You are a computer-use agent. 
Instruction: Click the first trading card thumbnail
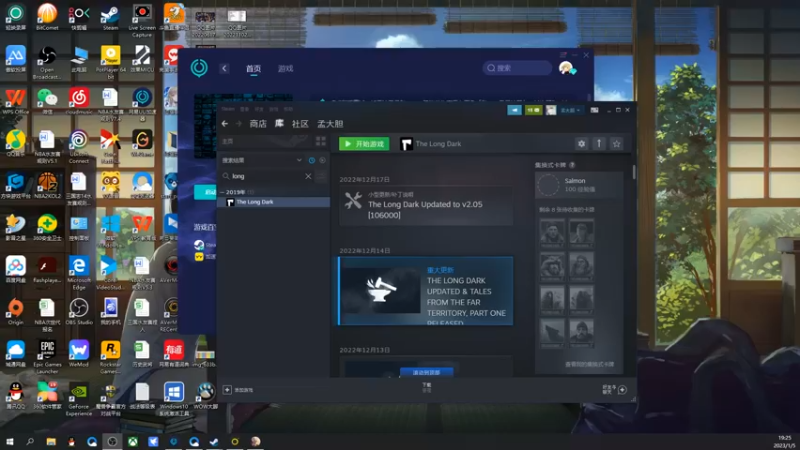coord(553,233)
